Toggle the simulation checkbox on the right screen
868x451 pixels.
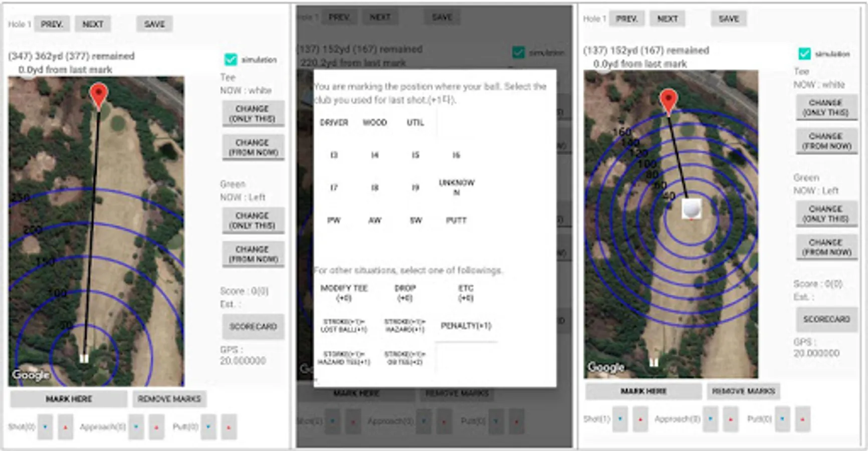coord(804,54)
